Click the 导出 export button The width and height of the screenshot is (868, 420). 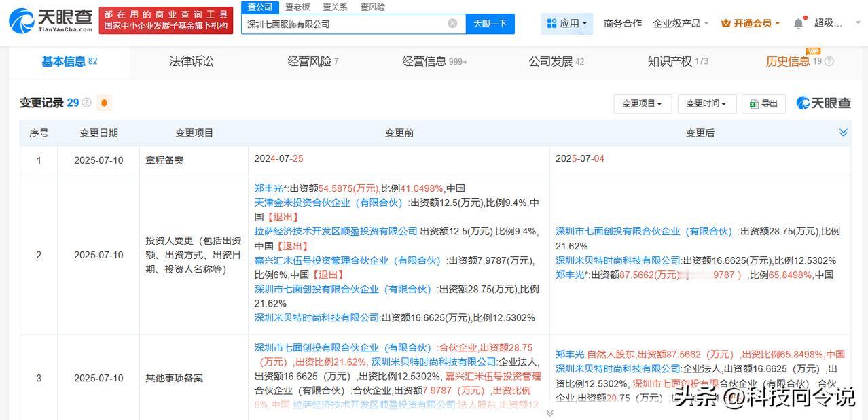click(763, 104)
